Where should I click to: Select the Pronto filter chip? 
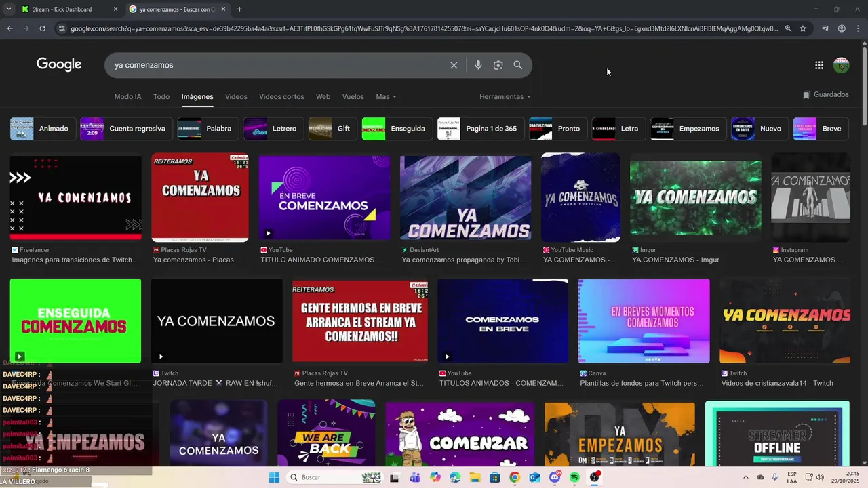[x=558, y=129]
